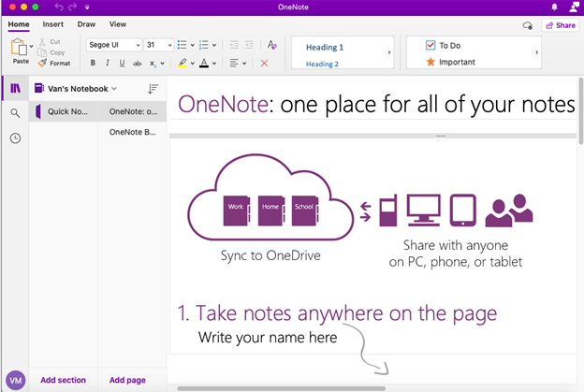This screenshot has height=392, width=584.
Task: Open the notifications bell
Action: 554,7
